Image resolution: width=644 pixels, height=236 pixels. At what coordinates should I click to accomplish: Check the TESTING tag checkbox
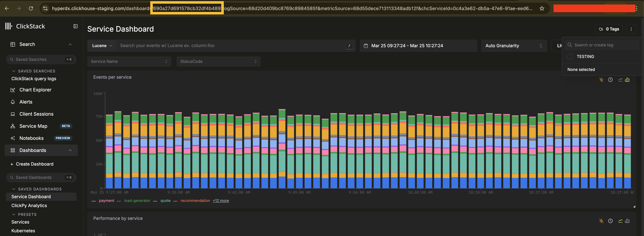570,56
